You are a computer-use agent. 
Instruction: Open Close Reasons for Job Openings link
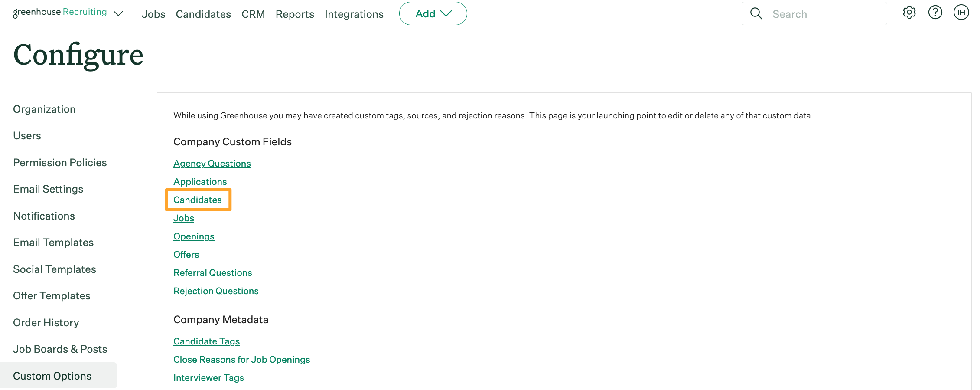click(242, 360)
